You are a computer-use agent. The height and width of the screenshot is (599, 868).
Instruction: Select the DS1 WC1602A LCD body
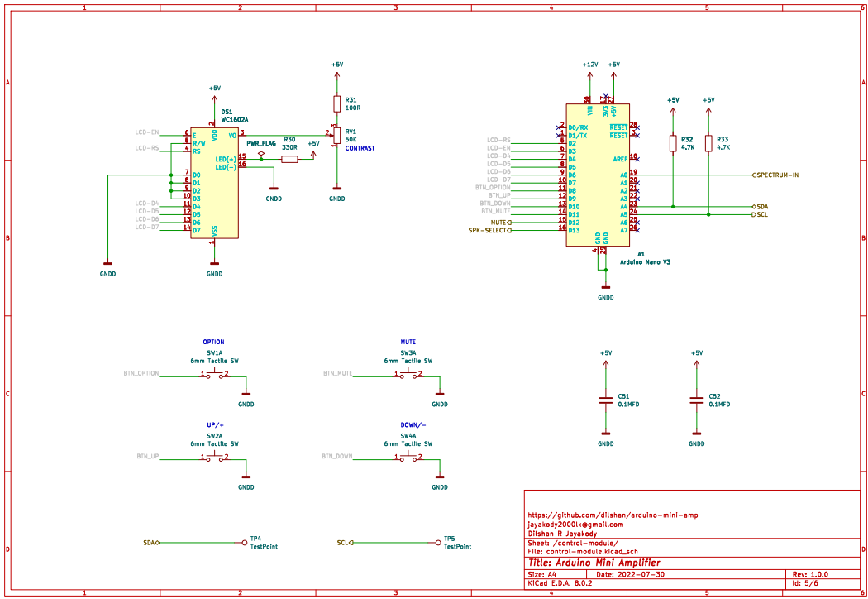point(214,182)
